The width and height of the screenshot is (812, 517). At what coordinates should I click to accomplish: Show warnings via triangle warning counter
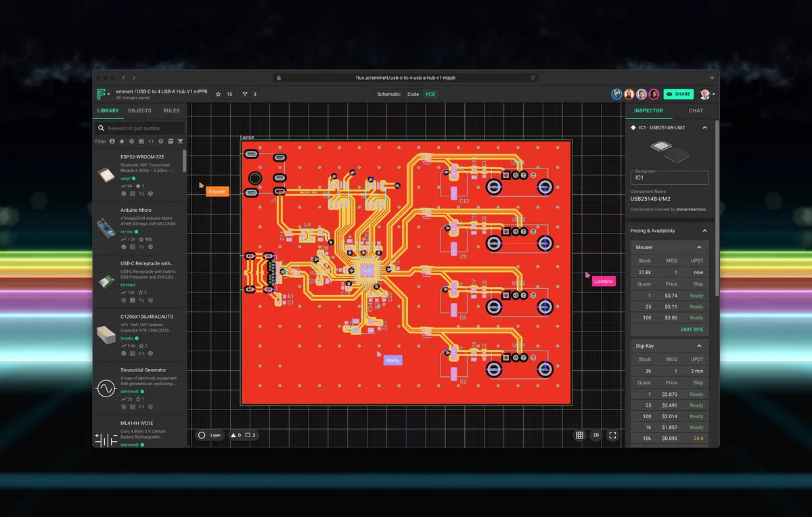[x=236, y=435]
